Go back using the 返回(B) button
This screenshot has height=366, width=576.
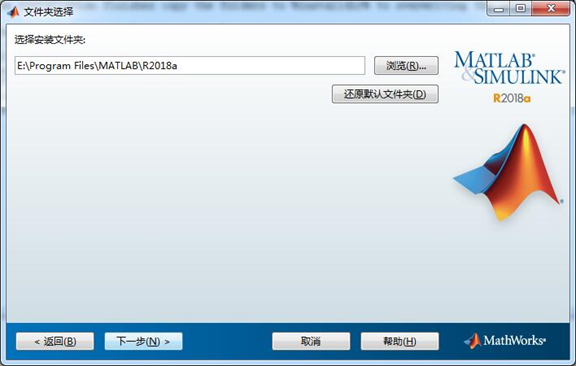pos(55,341)
